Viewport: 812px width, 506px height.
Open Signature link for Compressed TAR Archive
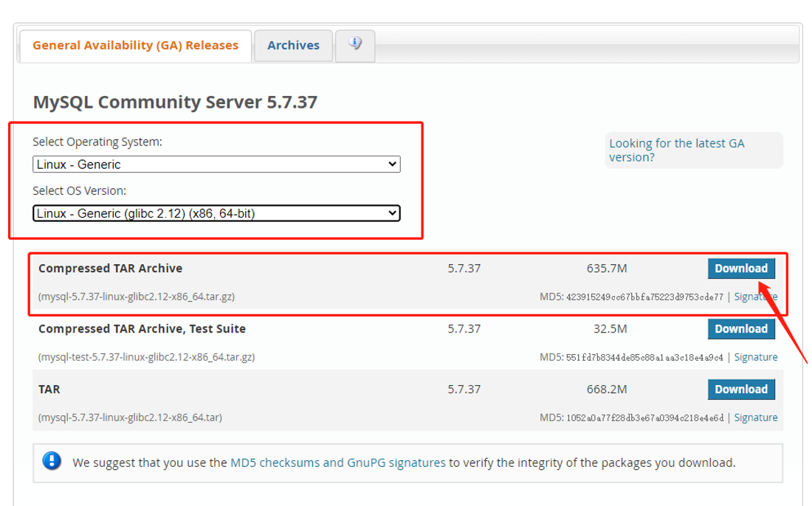[756, 297]
